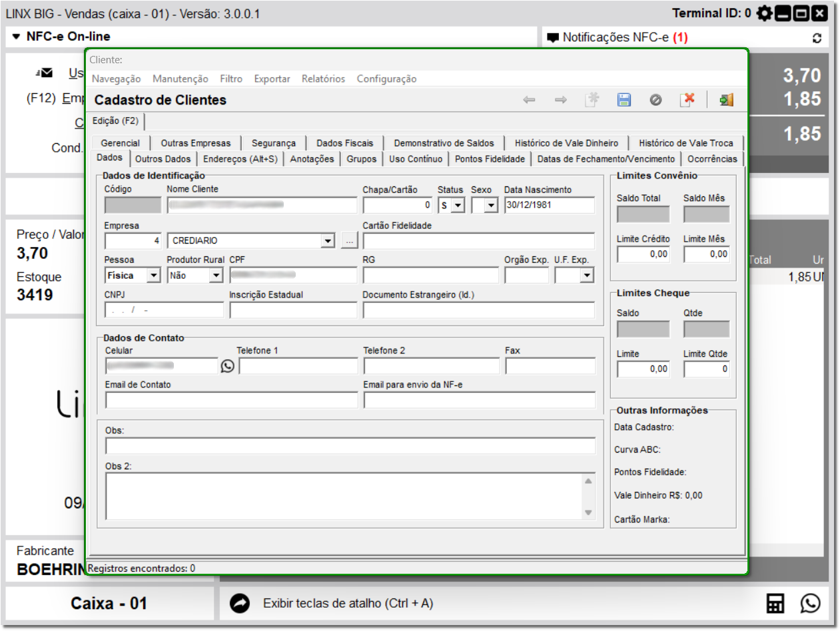Open the Produtor Rural dropdown

[216, 275]
